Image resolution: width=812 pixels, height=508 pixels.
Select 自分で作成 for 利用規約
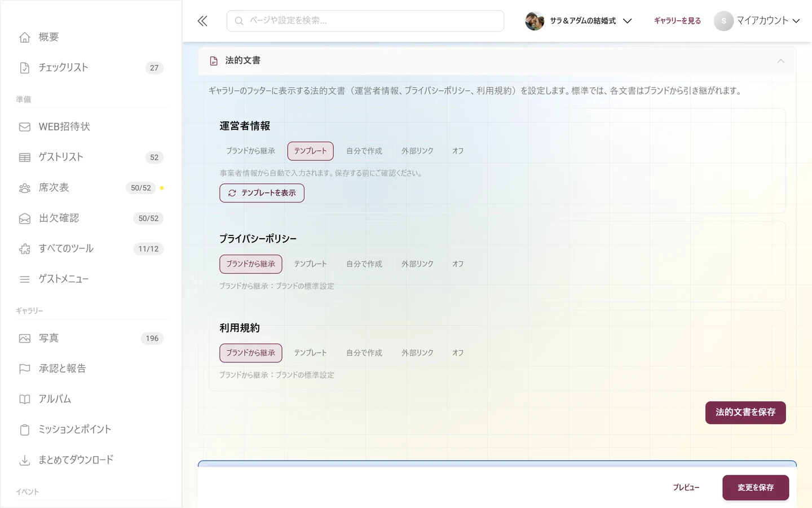click(364, 353)
